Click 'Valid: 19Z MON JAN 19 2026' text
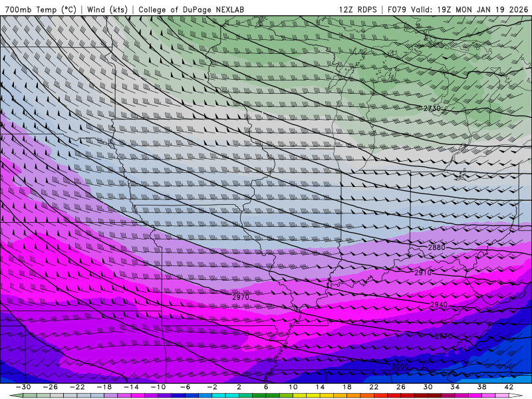532x399 pixels. 470,9
